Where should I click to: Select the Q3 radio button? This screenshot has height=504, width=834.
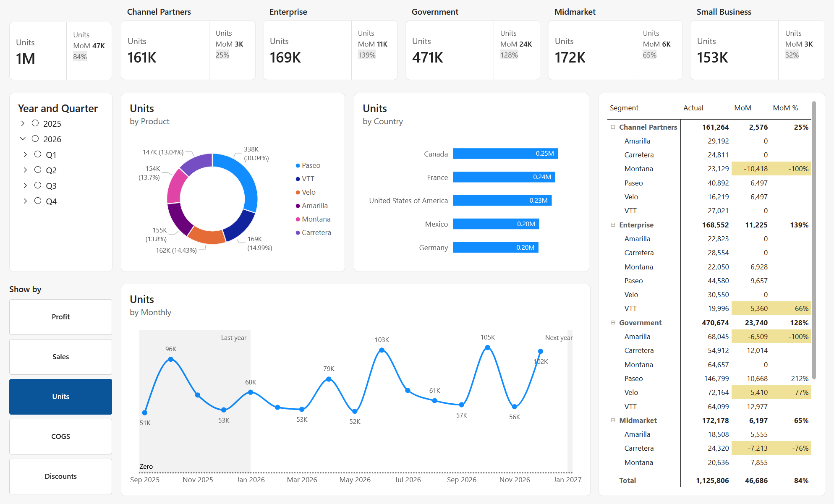point(38,185)
